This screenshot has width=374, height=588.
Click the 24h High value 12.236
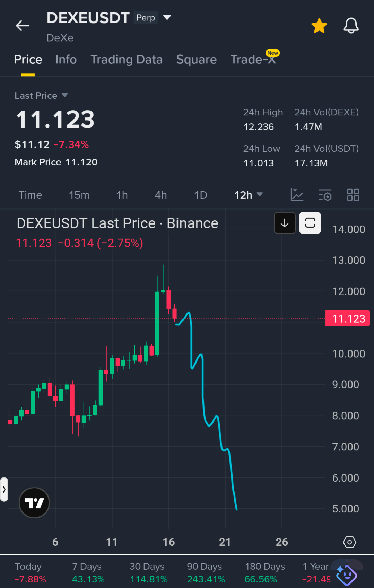(259, 127)
